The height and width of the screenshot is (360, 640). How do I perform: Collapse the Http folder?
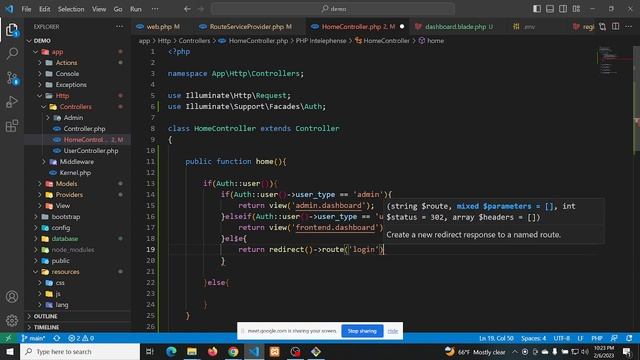coord(40,96)
